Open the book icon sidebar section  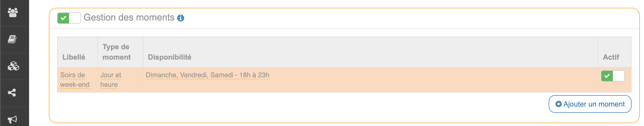[12, 39]
